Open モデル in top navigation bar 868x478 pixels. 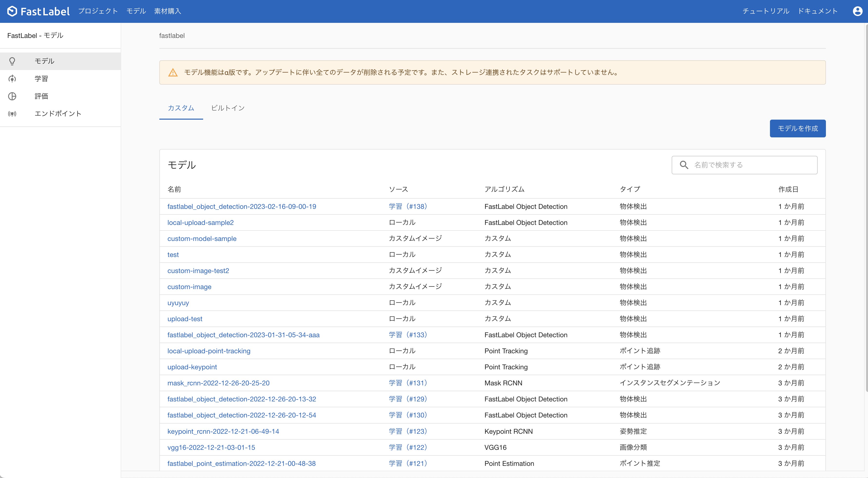tap(136, 11)
